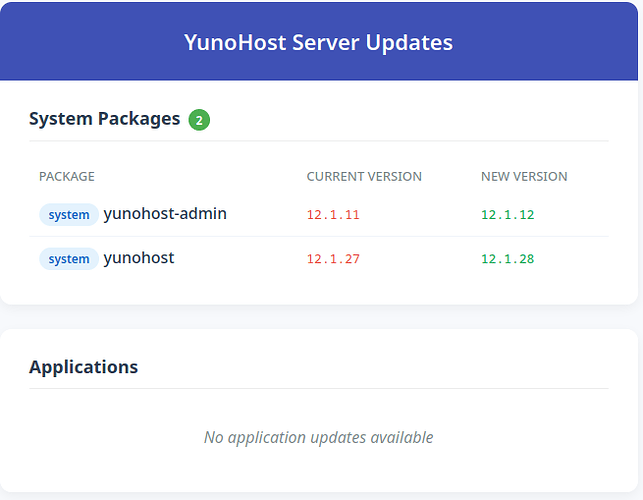Click the divider line under Applications heading
Image resolution: width=643 pixels, height=500 pixels.
tap(318, 388)
